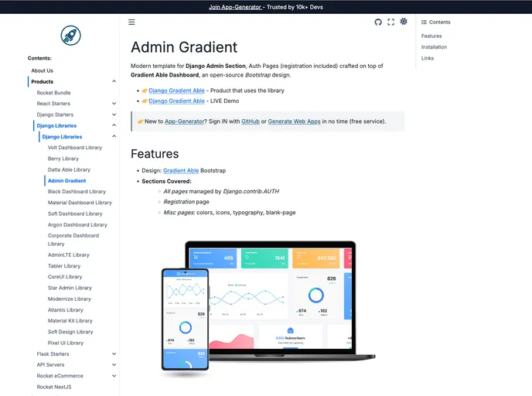Jump to Installation in contents panel
532x396 pixels.
434,47
